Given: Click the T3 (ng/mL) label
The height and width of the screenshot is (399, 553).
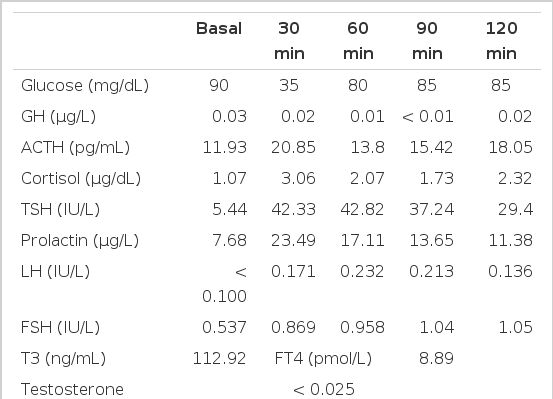Looking at the screenshot, I should [x=63, y=358].
